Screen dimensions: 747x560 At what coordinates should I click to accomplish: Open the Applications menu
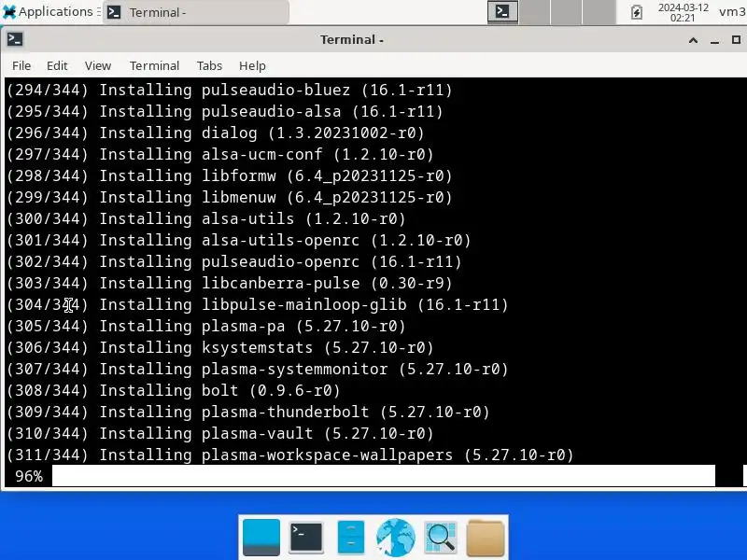pos(48,11)
